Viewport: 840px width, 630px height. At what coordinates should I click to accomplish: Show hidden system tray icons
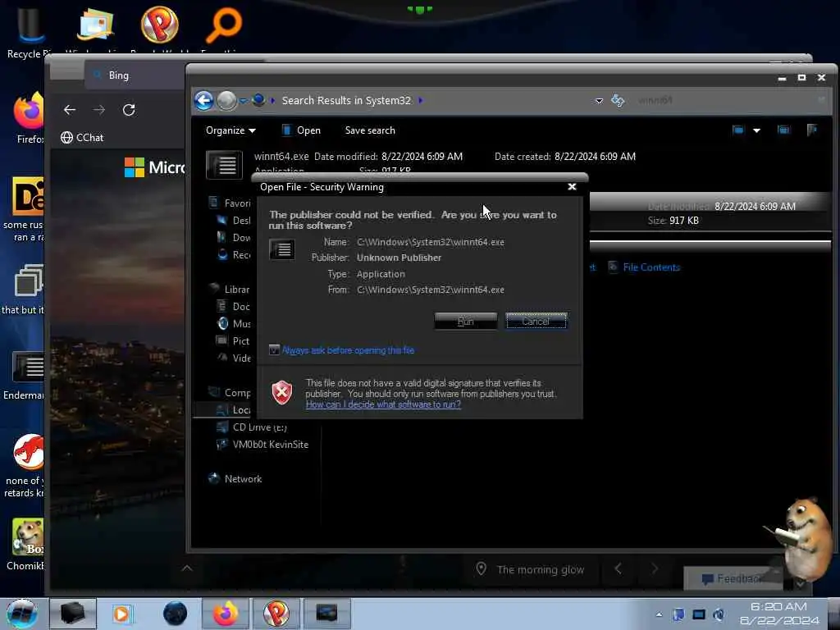(659, 614)
